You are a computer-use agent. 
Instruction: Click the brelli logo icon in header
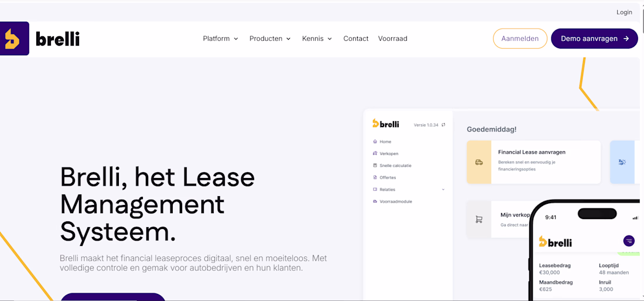[x=15, y=39]
